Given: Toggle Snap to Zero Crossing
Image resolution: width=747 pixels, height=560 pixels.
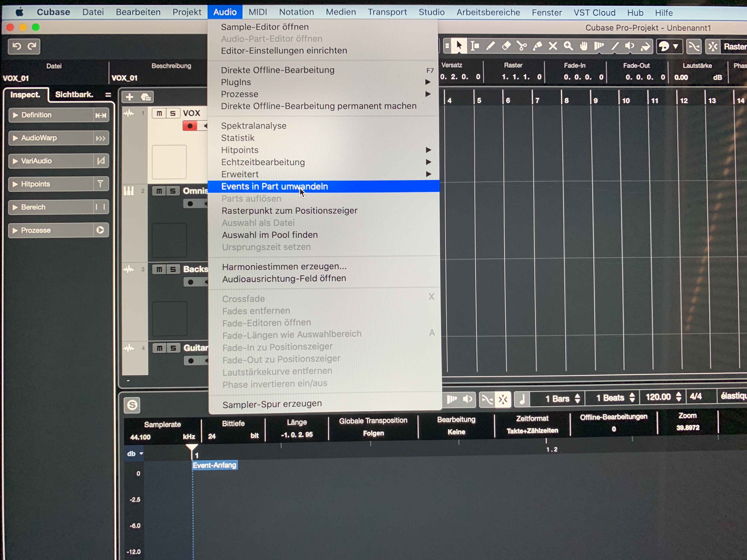Looking at the screenshot, I should tap(694, 47).
